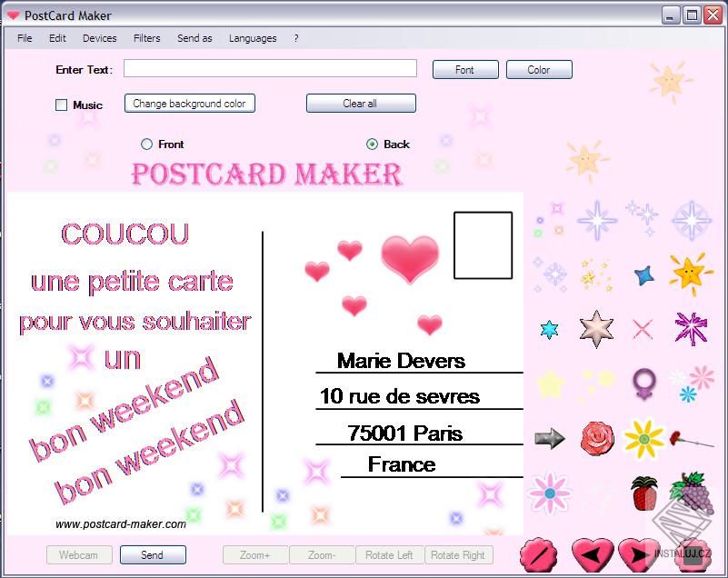
Task: Select the pink and blue snowflakes clipart
Action: pos(692,384)
